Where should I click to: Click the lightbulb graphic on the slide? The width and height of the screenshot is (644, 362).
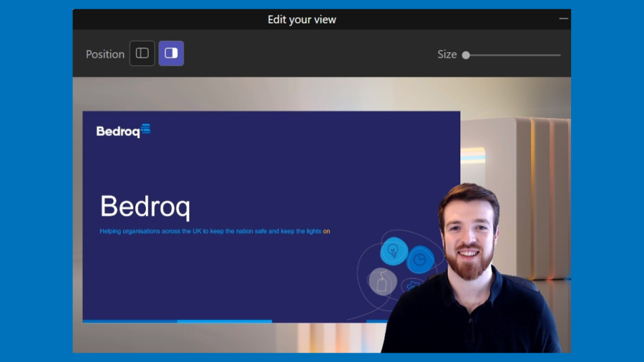(394, 251)
